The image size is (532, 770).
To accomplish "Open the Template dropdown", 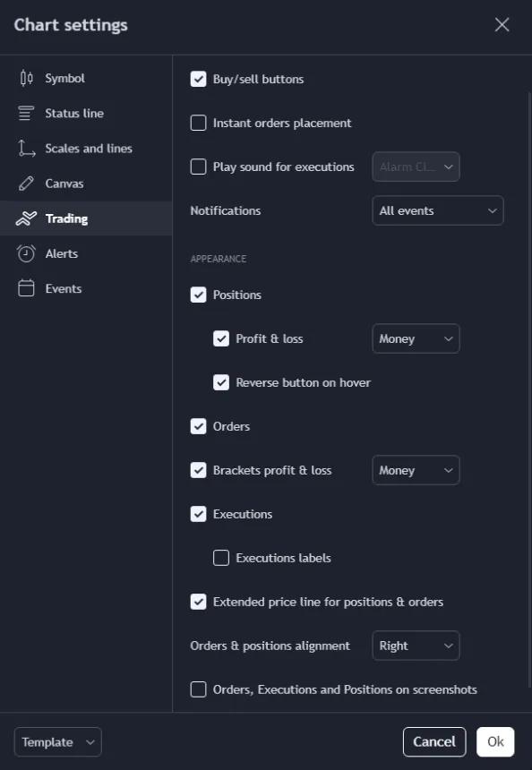I will click(58, 741).
